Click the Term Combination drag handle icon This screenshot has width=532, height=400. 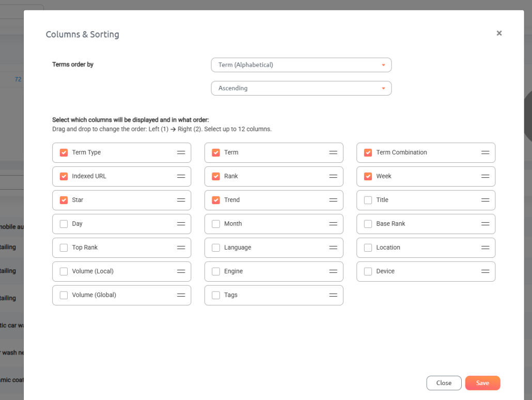[x=485, y=152]
